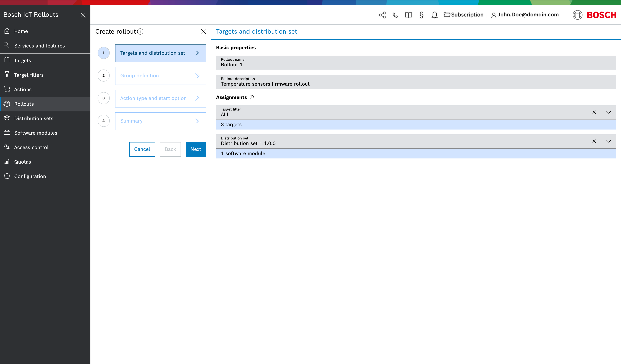621x364 pixels.
Task: Click the Create rollout info icon
Action: pos(140,32)
